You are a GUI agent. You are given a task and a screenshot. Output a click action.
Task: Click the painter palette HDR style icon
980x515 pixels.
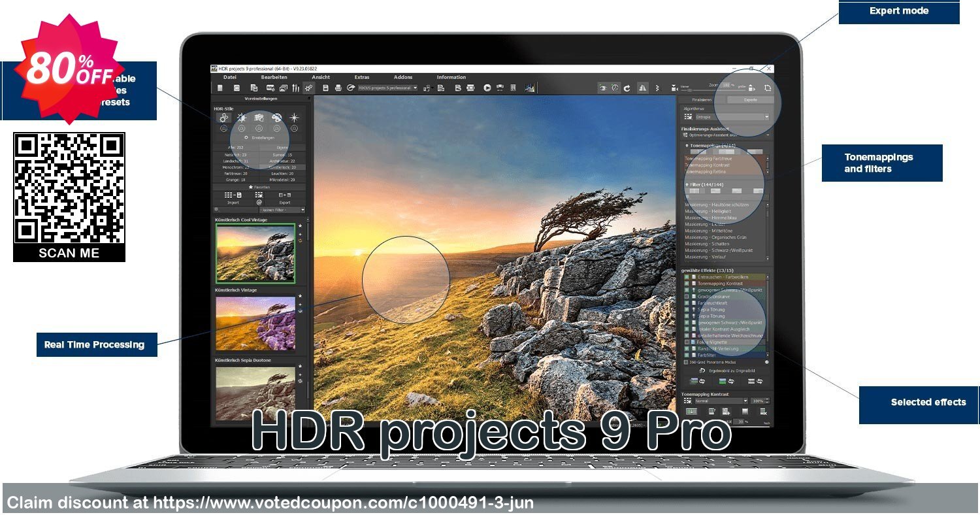pos(276,118)
